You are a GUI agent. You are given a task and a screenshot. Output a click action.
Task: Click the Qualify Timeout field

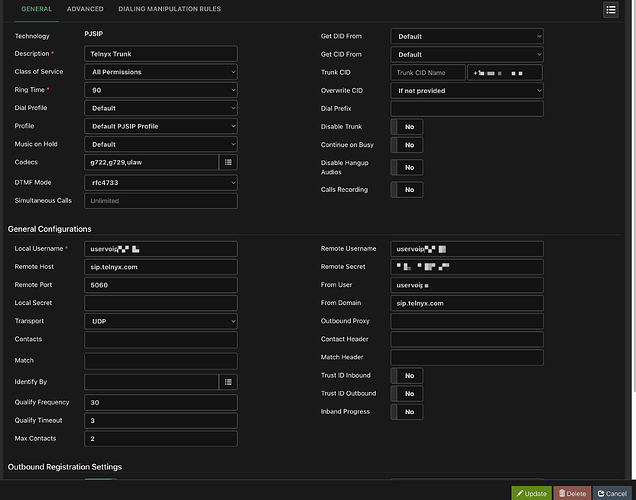(x=161, y=421)
